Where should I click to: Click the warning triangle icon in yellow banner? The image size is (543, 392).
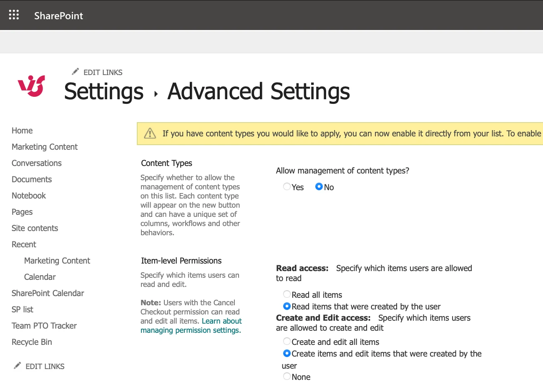coord(150,133)
